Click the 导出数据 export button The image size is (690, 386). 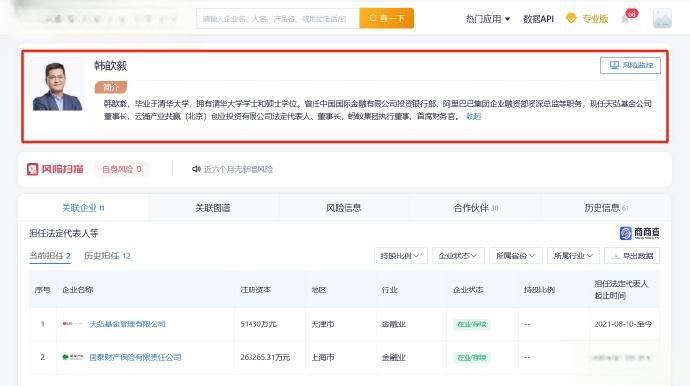[632, 256]
